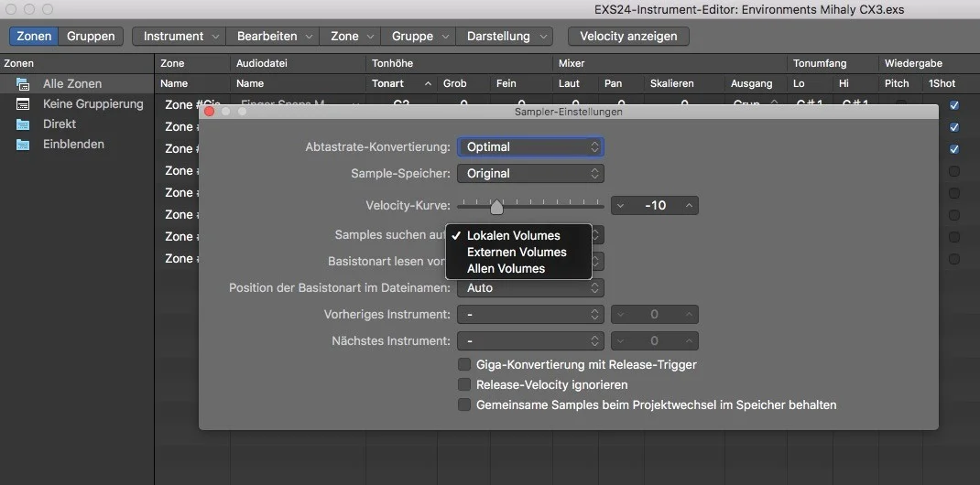Close the Sampler-Einstellungen dialog
Screen dimensions: 980x485
click(209, 112)
